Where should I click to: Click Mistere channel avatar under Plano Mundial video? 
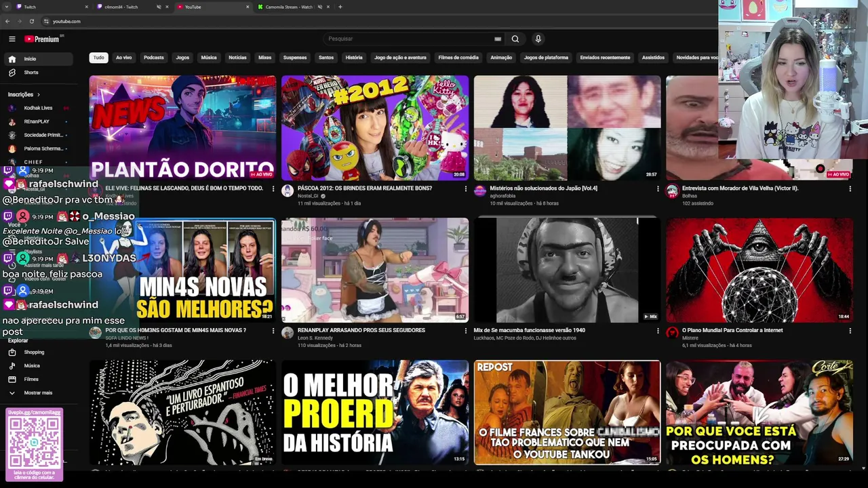(672, 333)
